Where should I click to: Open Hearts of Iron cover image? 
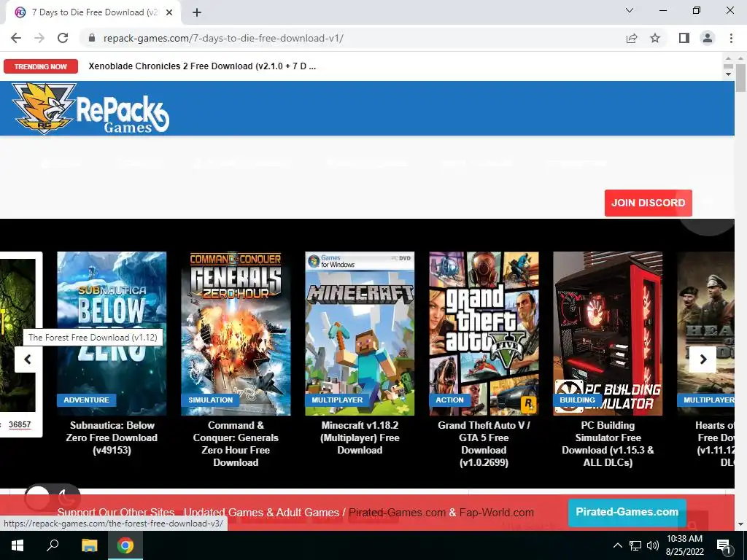(705, 333)
